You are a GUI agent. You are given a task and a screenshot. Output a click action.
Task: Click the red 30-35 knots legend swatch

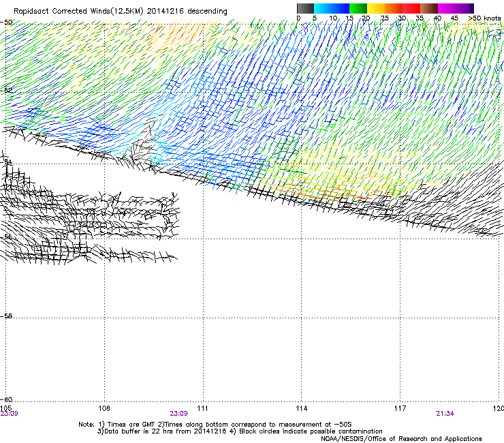click(411, 8)
